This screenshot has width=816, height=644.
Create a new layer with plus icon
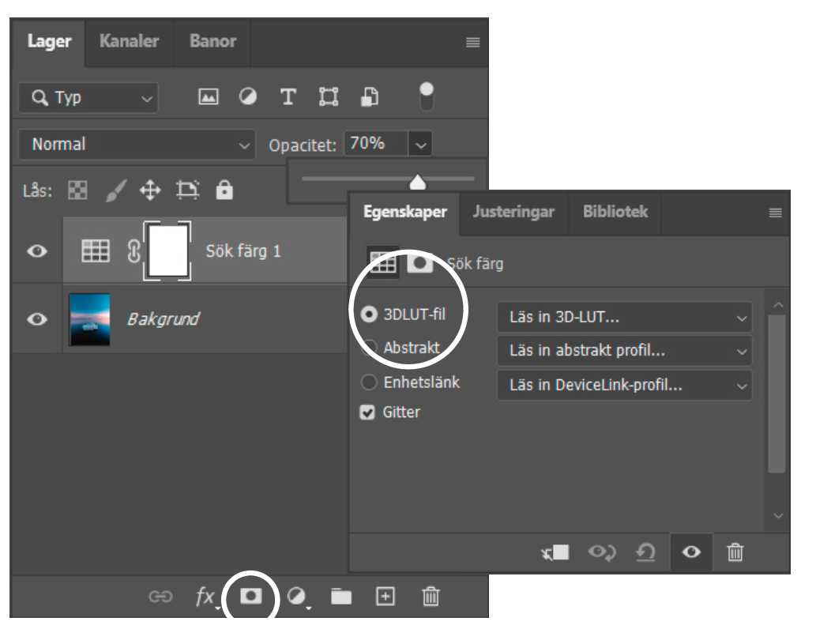tap(385, 597)
